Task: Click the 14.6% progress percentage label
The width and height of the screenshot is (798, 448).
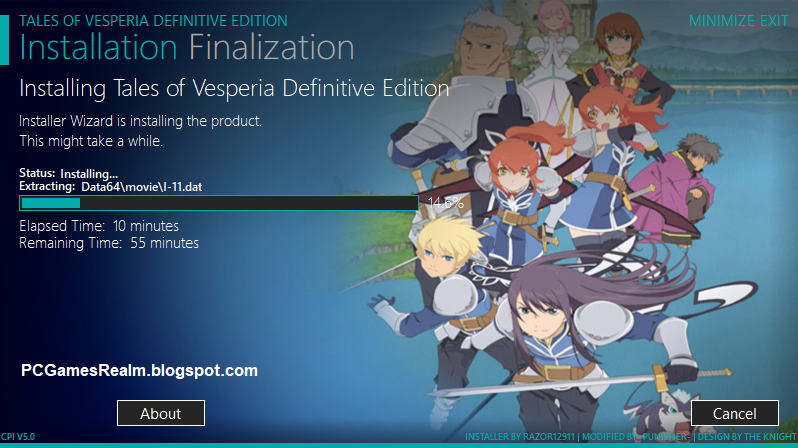Action: point(446,203)
